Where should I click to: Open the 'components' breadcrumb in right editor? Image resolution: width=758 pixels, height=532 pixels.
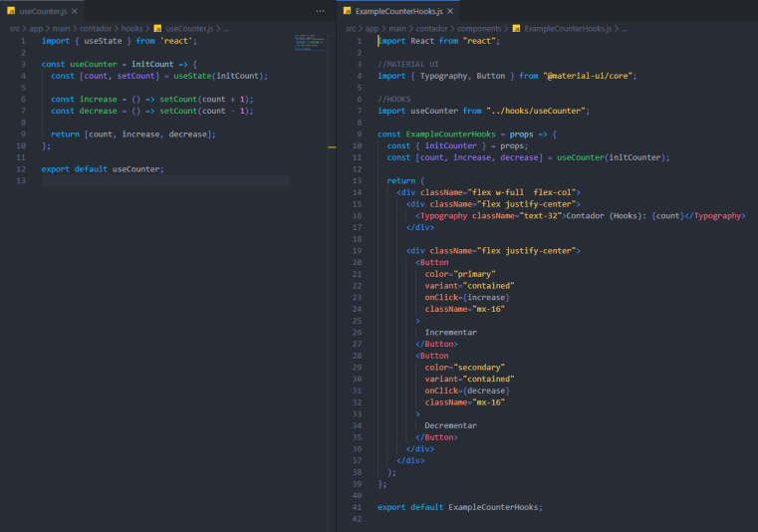(x=482, y=29)
